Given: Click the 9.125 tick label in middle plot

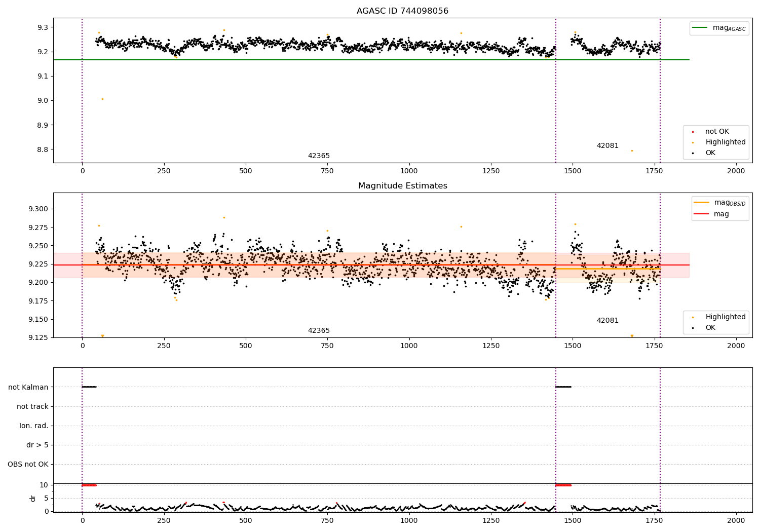Looking at the screenshot, I should [x=39, y=337].
